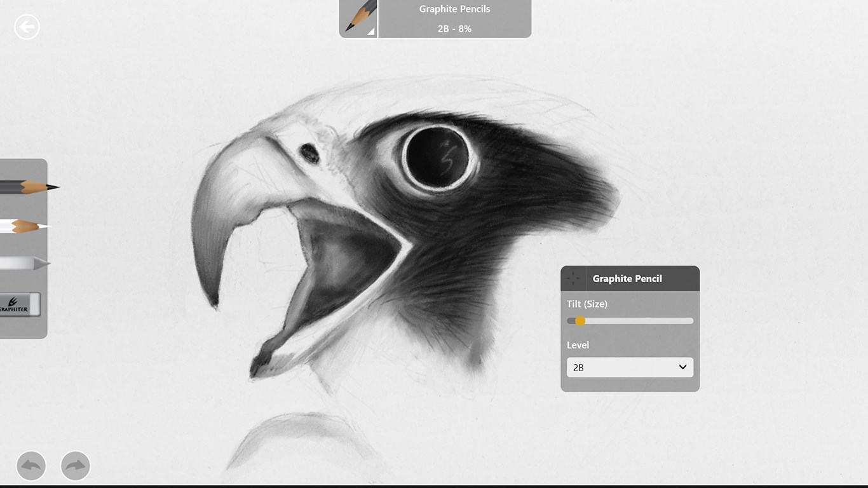Viewport: 868px width, 488px height.
Task: Click the corner disclosure triangle on the pencil preview
Action: [372, 32]
